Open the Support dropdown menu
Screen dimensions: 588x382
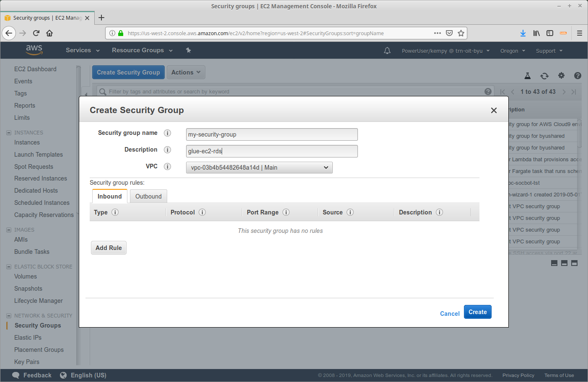click(x=549, y=51)
